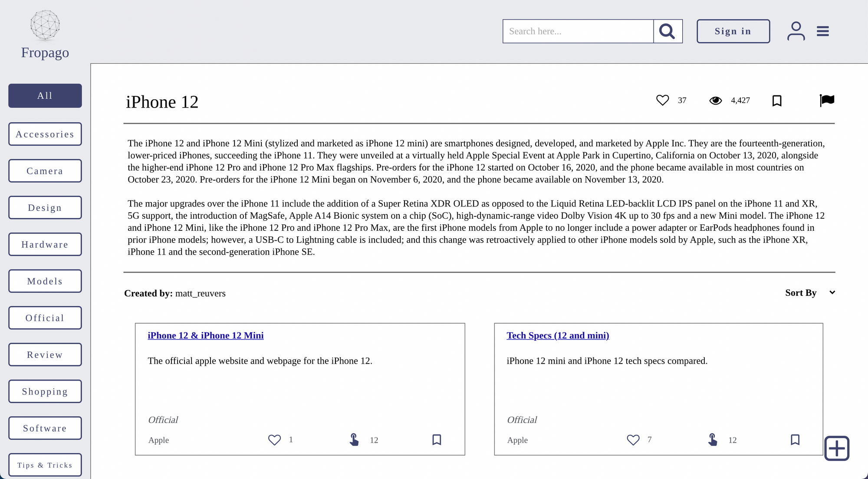Click the Tech Specs card description text
868x479 pixels.
(x=607, y=361)
